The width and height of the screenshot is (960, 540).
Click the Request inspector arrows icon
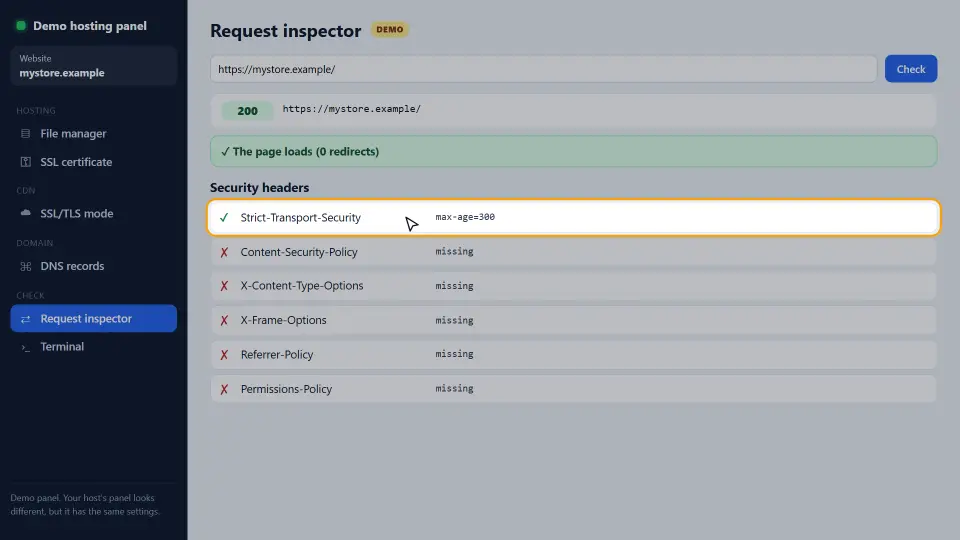click(x=25, y=319)
